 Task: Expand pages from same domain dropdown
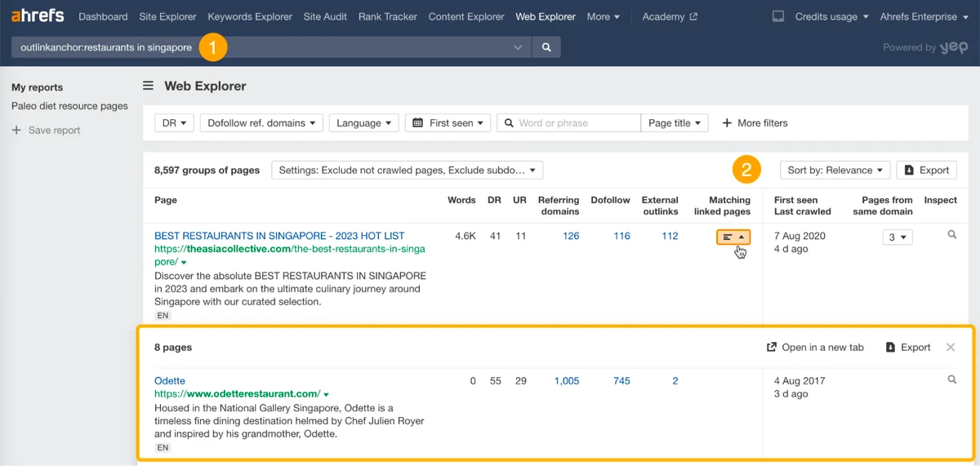(x=897, y=237)
